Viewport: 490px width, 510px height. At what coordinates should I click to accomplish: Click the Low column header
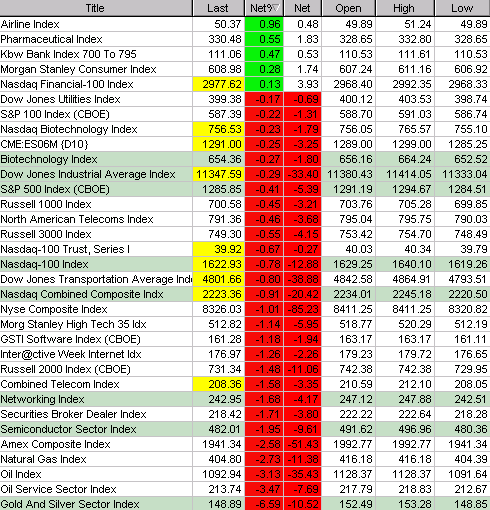pos(462,8)
